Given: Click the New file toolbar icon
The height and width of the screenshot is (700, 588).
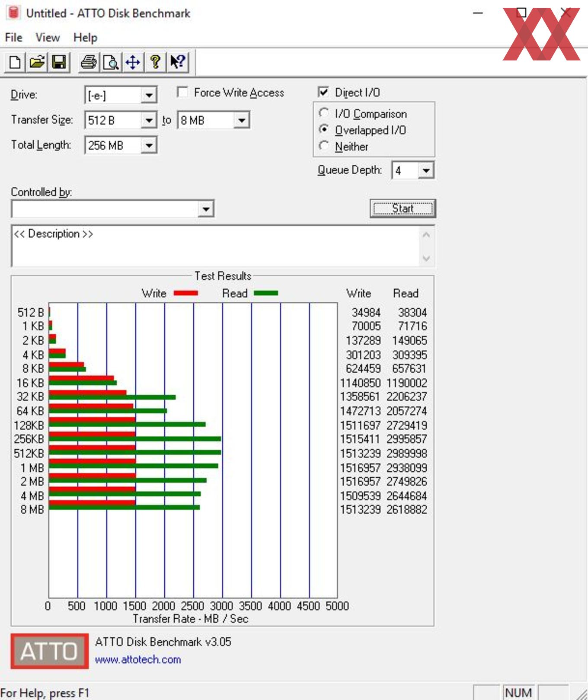Looking at the screenshot, I should coord(15,63).
